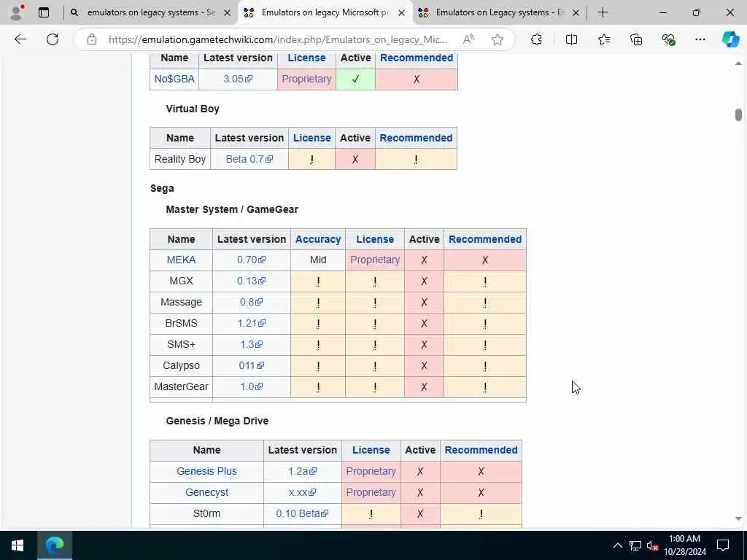Screen dimensions: 747x560
Task: Select the 'Emulators on legacy Microsoft' tab
Action: (x=324, y=12)
